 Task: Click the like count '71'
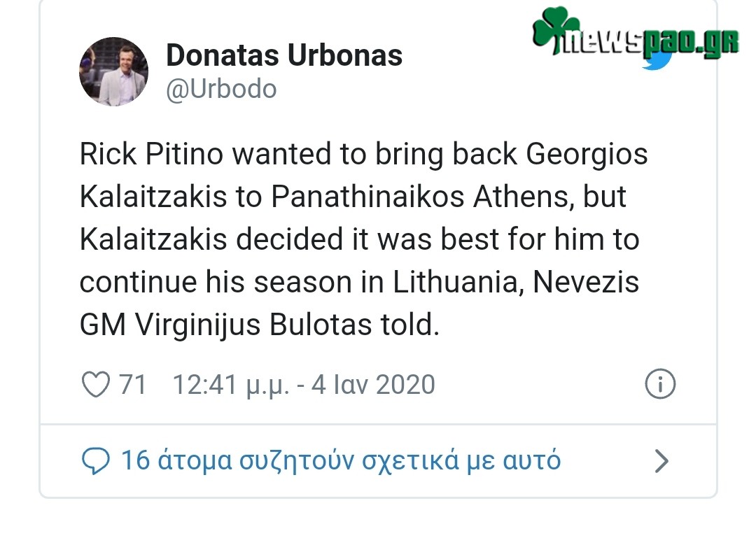(130, 383)
